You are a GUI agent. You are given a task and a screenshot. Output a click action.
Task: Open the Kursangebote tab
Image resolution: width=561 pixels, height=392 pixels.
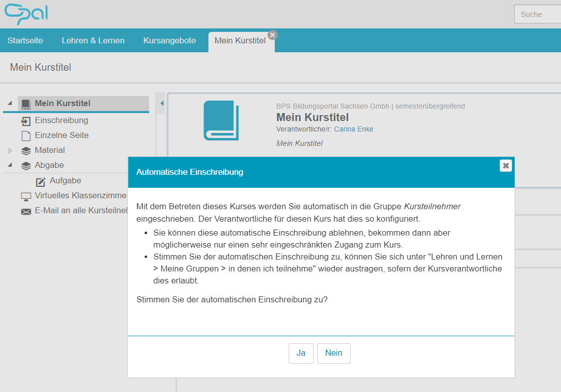(x=170, y=40)
